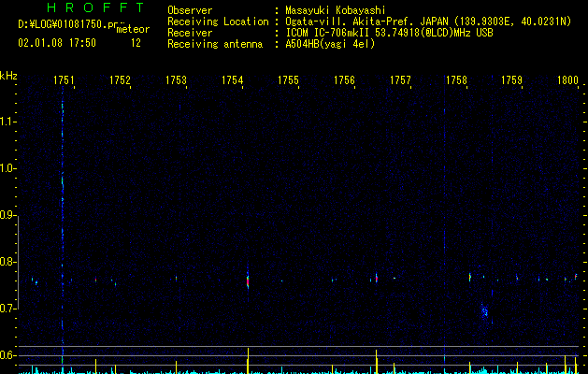Image resolution: width=588 pixels, height=374 pixels.
Task: Click the Observer label
Action: [x=190, y=10]
